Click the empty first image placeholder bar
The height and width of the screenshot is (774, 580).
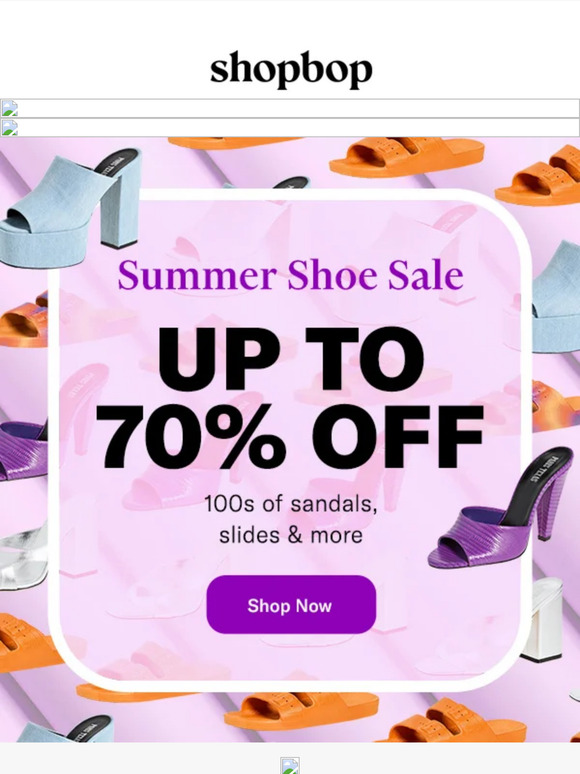coord(290,109)
